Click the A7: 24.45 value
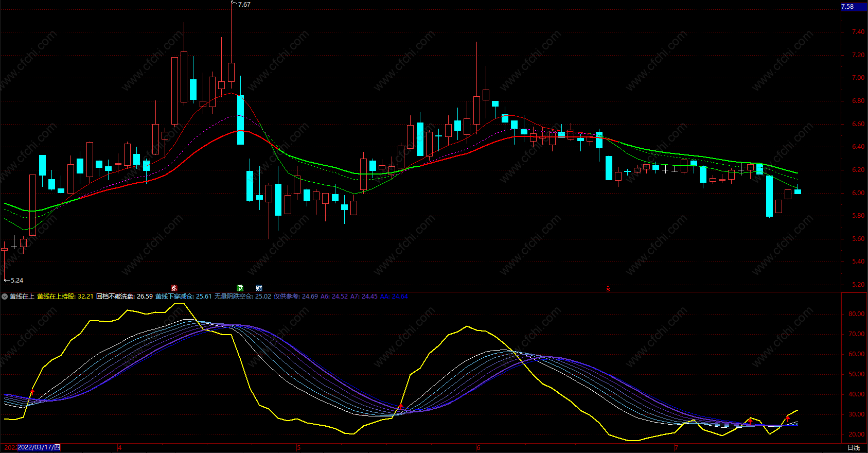The width and height of the screenshot is (868, 453). [x=364, y=297]
